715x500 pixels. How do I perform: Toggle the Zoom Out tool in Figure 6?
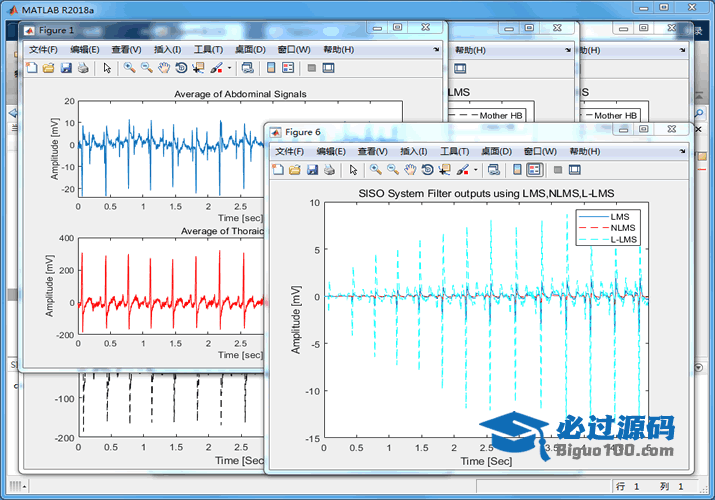[393, 170]
